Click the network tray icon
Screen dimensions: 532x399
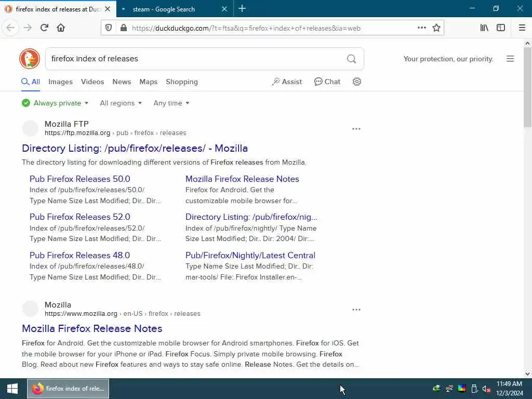coord(449,389)
